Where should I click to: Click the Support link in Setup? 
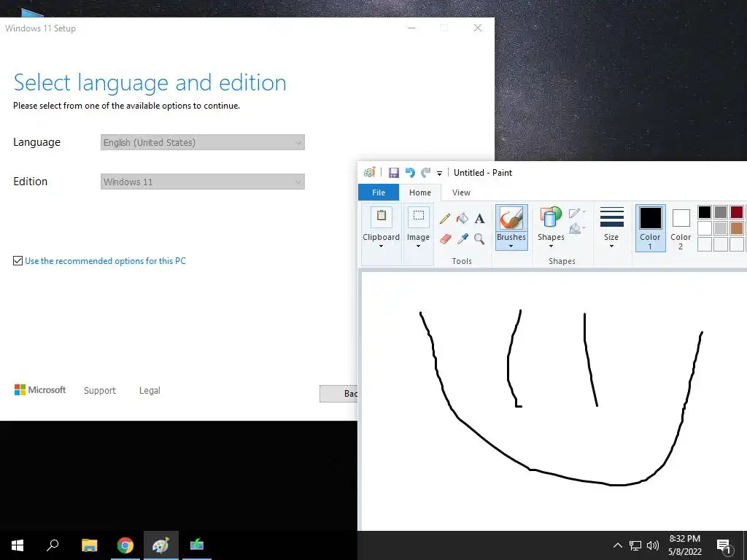pyautogui.click(x=100, y=391)
